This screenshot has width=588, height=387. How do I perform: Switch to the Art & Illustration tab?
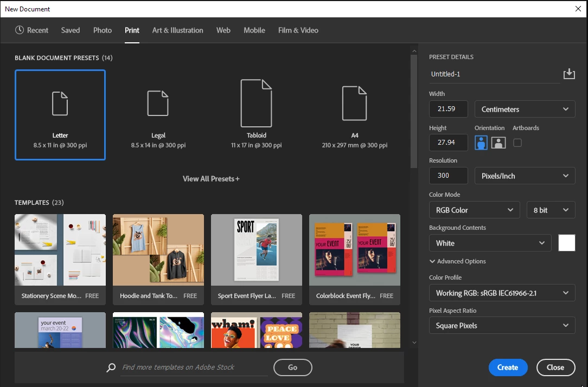tap(177, 30)
